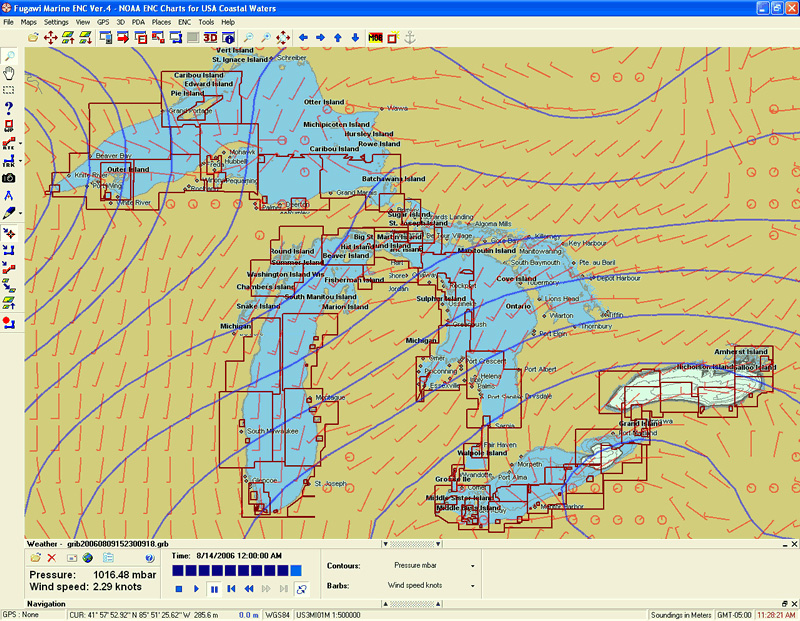
Task: Open the Places menu
Action: [161, 22]
